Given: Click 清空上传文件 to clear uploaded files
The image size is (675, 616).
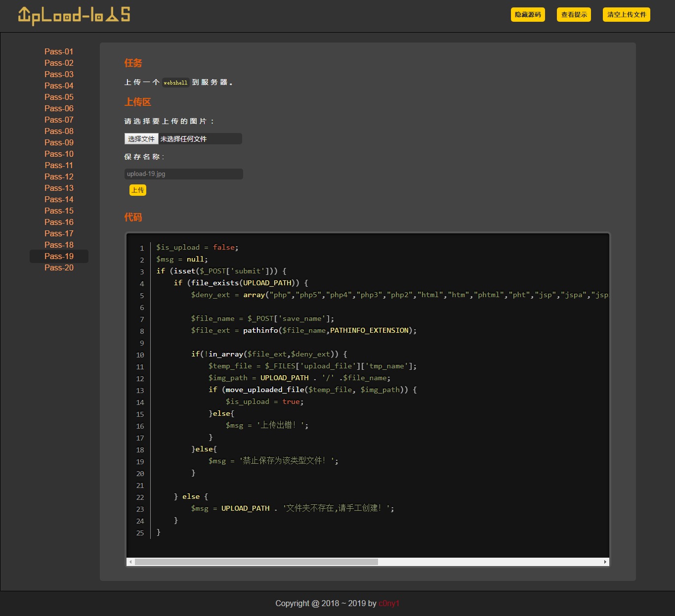Looking at the screenshot, I should tap(626, 15).
